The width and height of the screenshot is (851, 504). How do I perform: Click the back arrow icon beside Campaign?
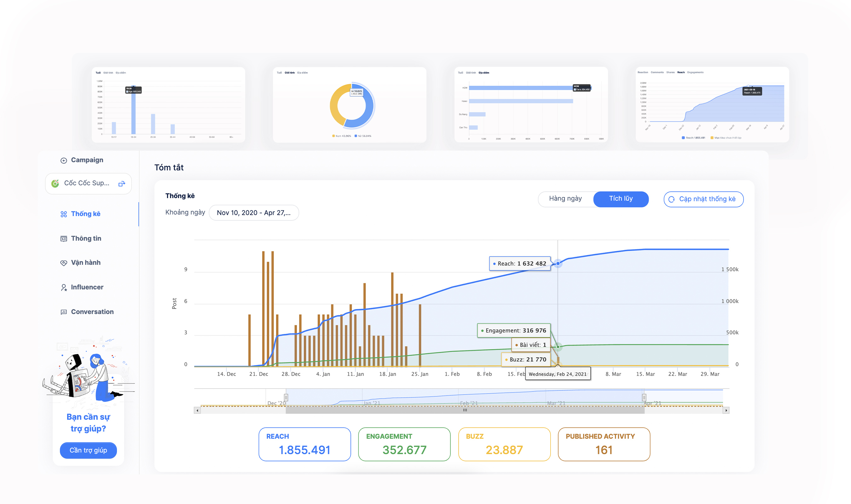[64, 161]
